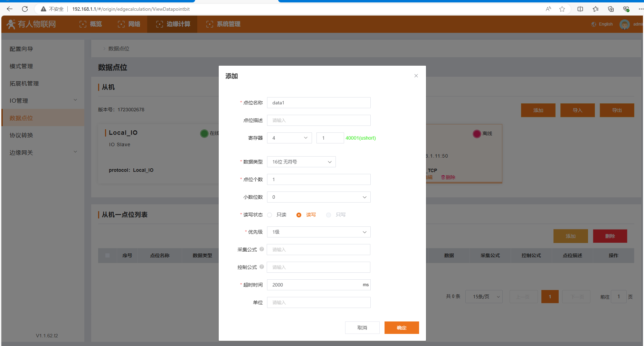Click the help icon next to 采集公式
Viewport: 644px width, 346px height.
pos(262,249)
